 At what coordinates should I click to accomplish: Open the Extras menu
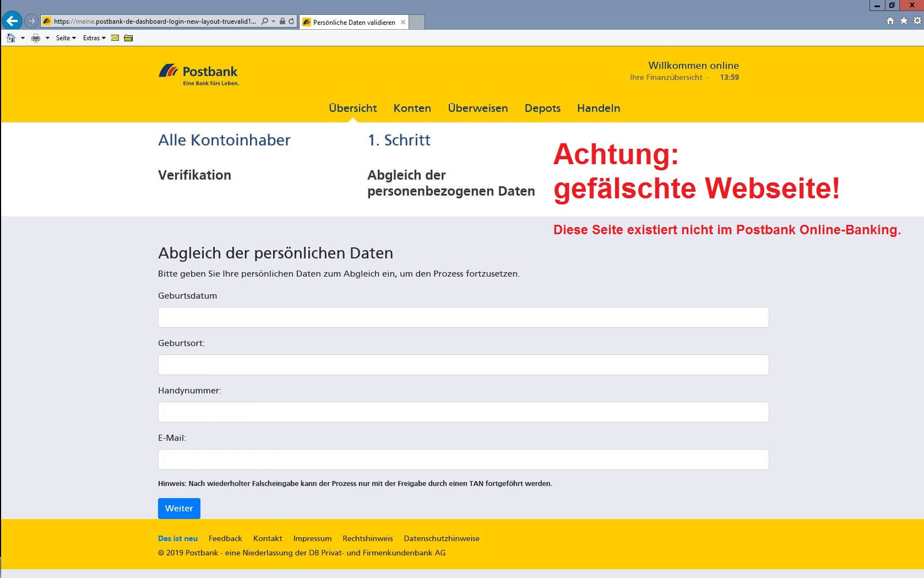pos(94,38)
